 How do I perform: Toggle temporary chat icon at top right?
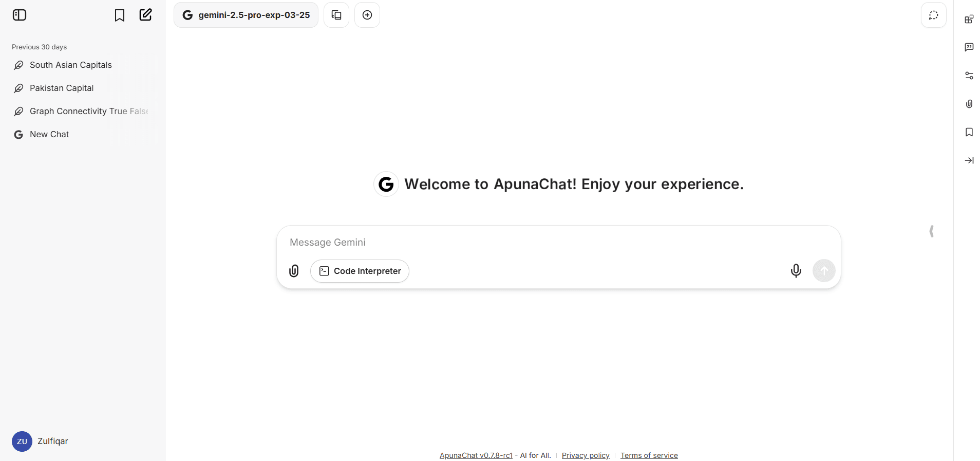pos(934,15)
